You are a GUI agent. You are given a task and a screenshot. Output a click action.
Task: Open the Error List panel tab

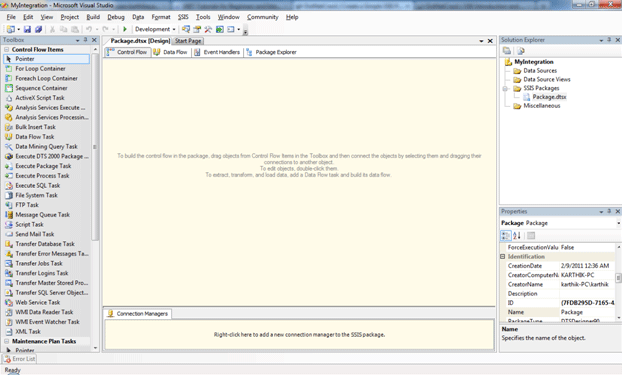pos(19,359)
